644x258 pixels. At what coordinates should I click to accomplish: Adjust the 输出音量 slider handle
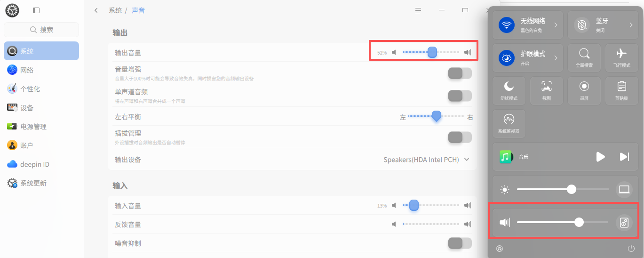pyautogui.click(x=432, y=53)
